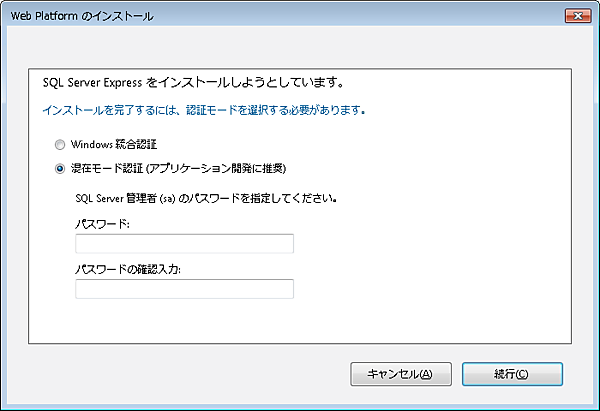Select the 混在モード認証 radio button
The width and height of the screenshot is (600, 411).
(60, 168)
